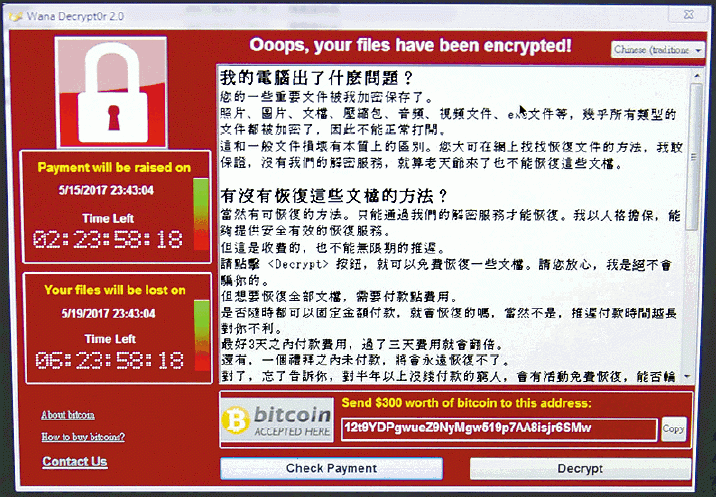Open the How to buy bitcoins link
716x497 pixels.
pyautogui.click(x=83, y=437)
